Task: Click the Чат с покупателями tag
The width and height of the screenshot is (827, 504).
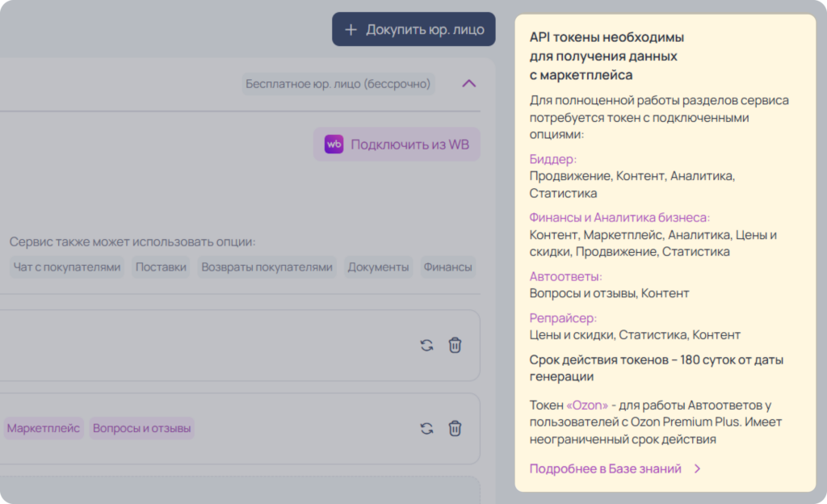Action: [x=67, y=267]
